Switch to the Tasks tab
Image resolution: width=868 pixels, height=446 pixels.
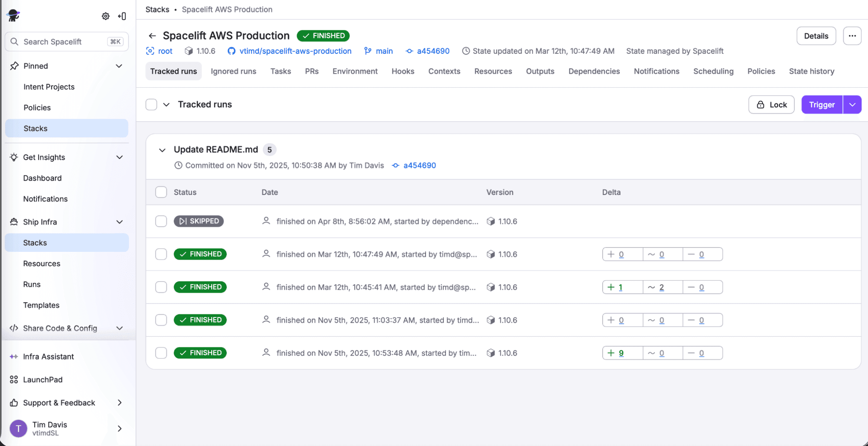pyautogui.click(x=281, y=71)
